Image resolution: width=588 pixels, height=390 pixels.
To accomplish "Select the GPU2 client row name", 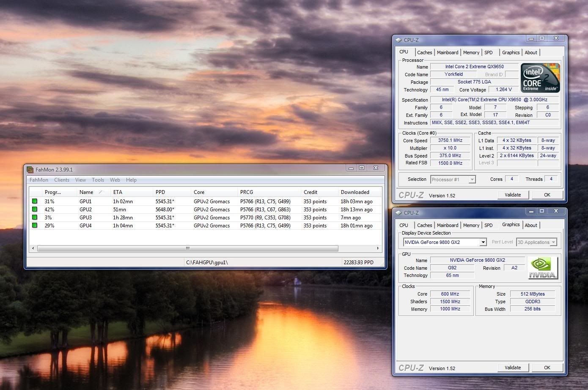I will click(x=85, y=210).
